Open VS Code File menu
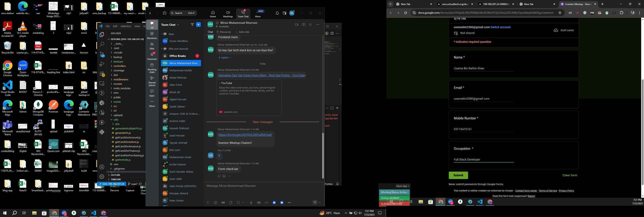This screenshot has height=217, width=644. (x=107, y=26)
